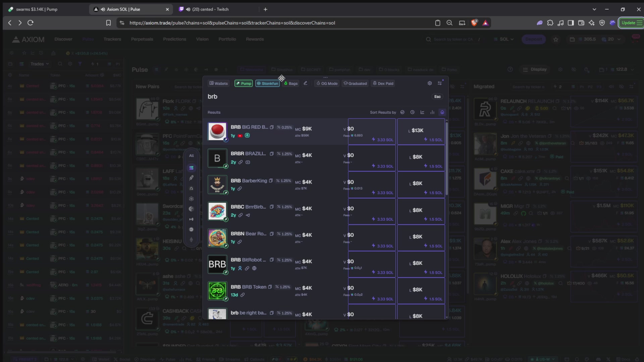Screen dimensions: 644x362
Task: Open Portfolio in Axiom top nav
Action: click(227, 39)
